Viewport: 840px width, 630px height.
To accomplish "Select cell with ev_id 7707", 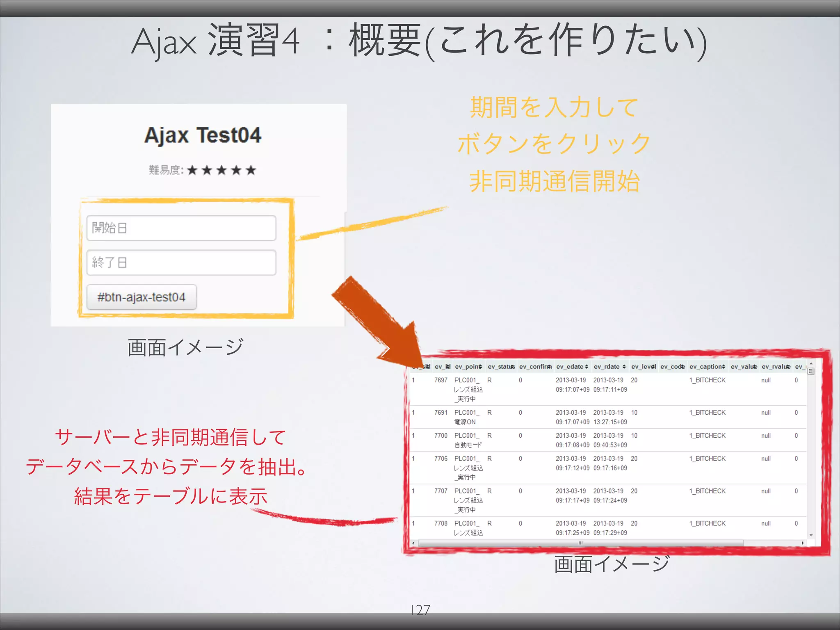I will click(x=441, y=491).
